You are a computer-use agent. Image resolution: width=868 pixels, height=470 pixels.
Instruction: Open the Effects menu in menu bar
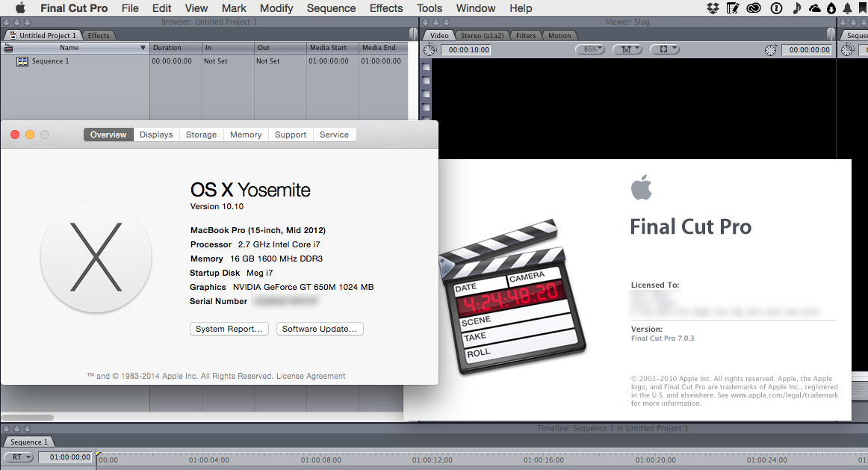(386, 8)
